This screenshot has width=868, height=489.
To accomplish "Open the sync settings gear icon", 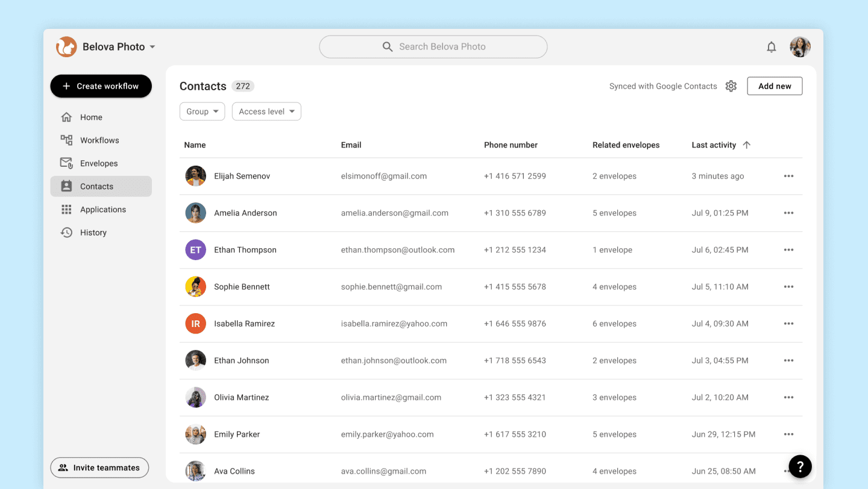I will coord(731,86).
